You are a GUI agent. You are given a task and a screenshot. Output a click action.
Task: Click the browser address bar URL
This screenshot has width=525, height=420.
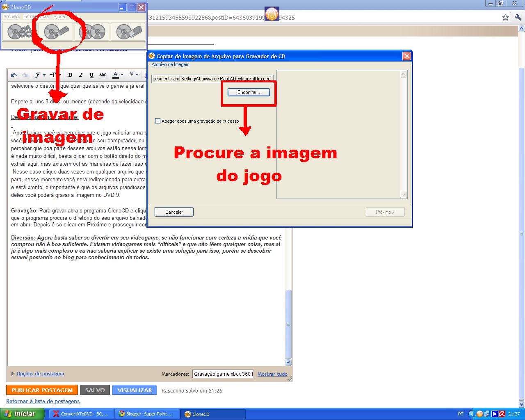221,18
